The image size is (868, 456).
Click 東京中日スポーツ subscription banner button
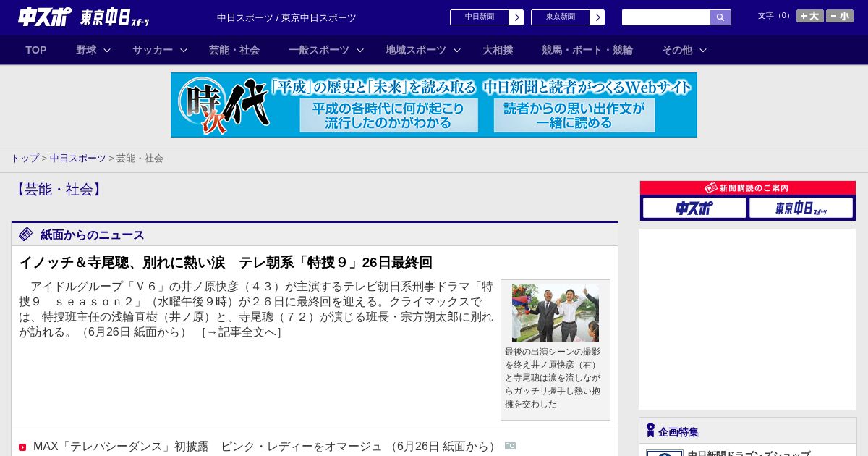tap(801, 208)
